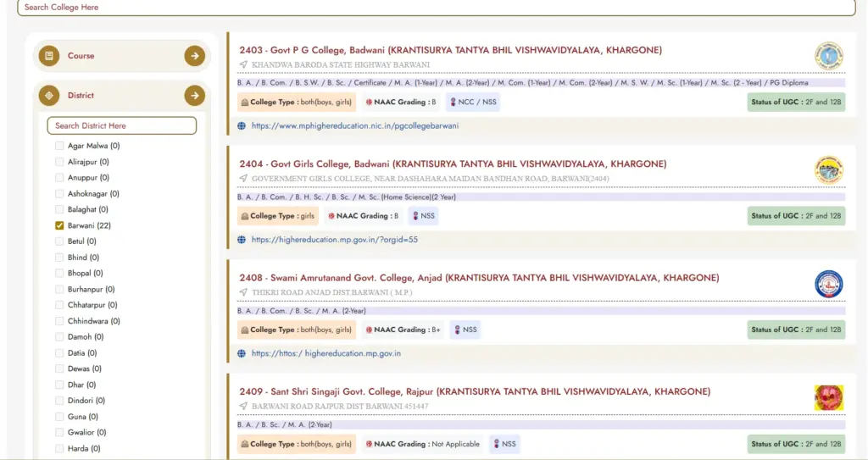The height and width of the screenshot is (460, 868).
Task: Click globe icon beside pgcollegebarwani link
Action: [x=242, y=125]
